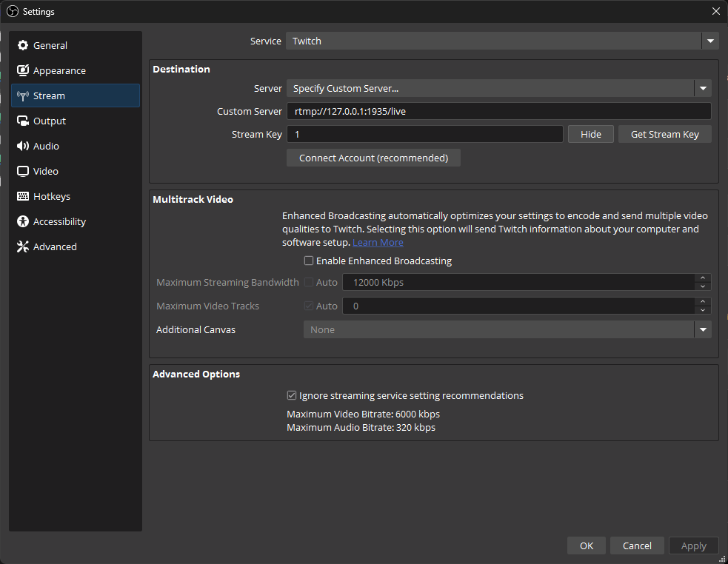Click the Maximum Video Bitrate: 6000 kbps text
Screen dimensions: 728x564
(x=363, y=414)
